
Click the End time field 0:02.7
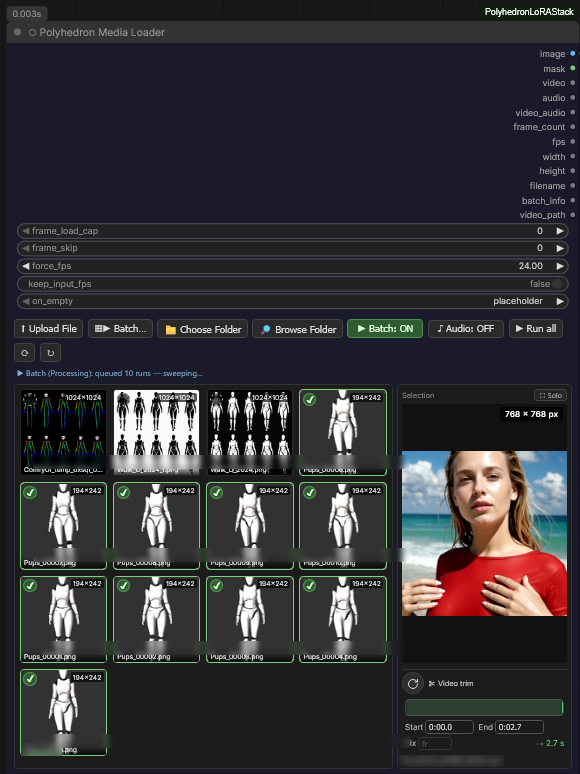coord(519,727)
